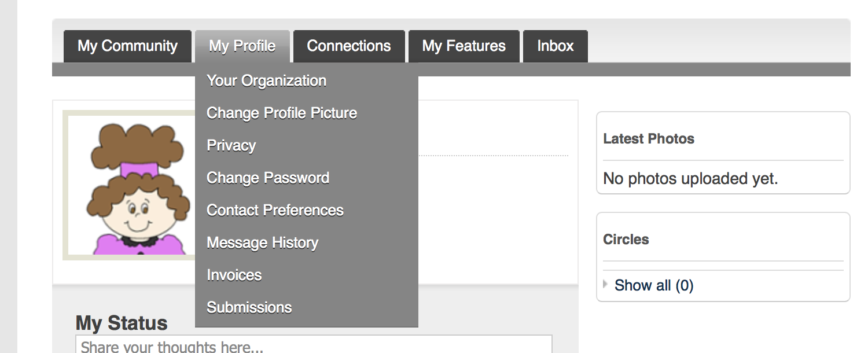The height and width of the screenshot is (353, 868).
Task: Open the My Community tab
Action: tap(127, 46)
